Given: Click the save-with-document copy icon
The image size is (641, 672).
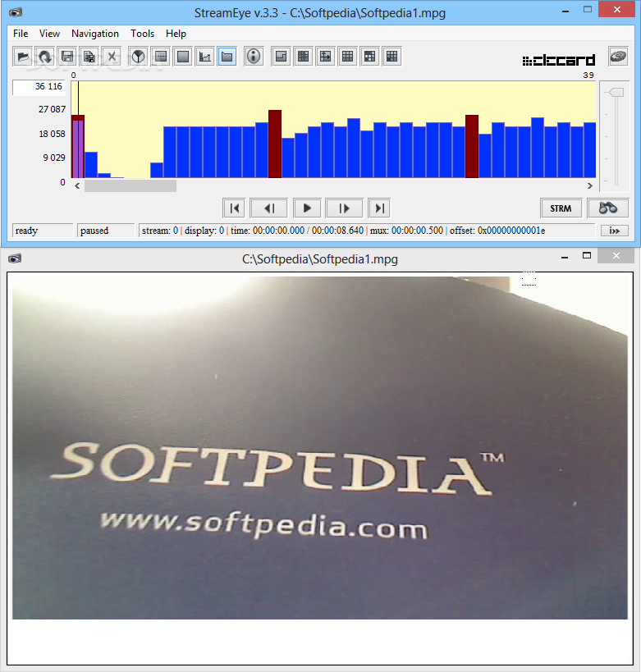Looking at the screenshot, I should pos(89,57).
